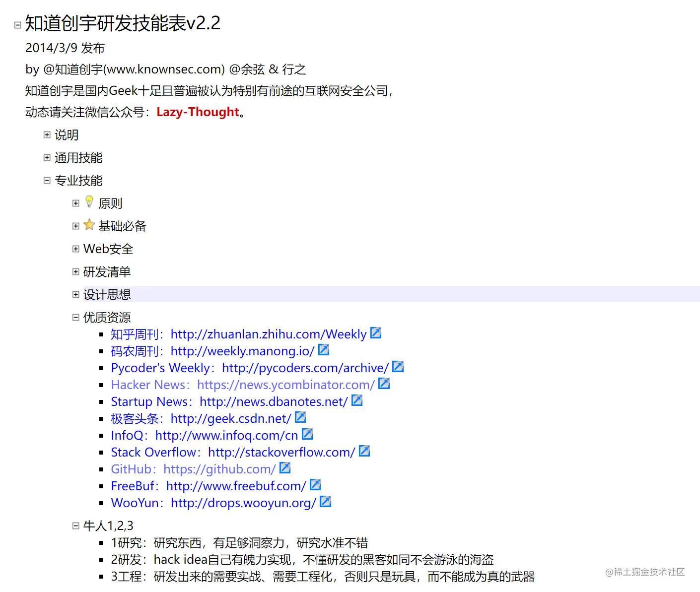Click the line starting 知道创宇是国内Geek十足
The height and width of the screenshot is (592, 700).
(x=209, y=91)
